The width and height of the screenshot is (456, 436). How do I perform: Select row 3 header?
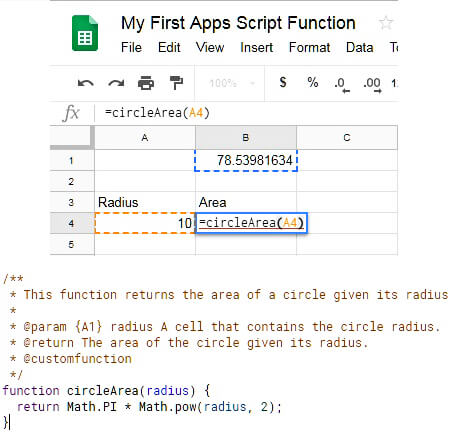pos(72,202)
